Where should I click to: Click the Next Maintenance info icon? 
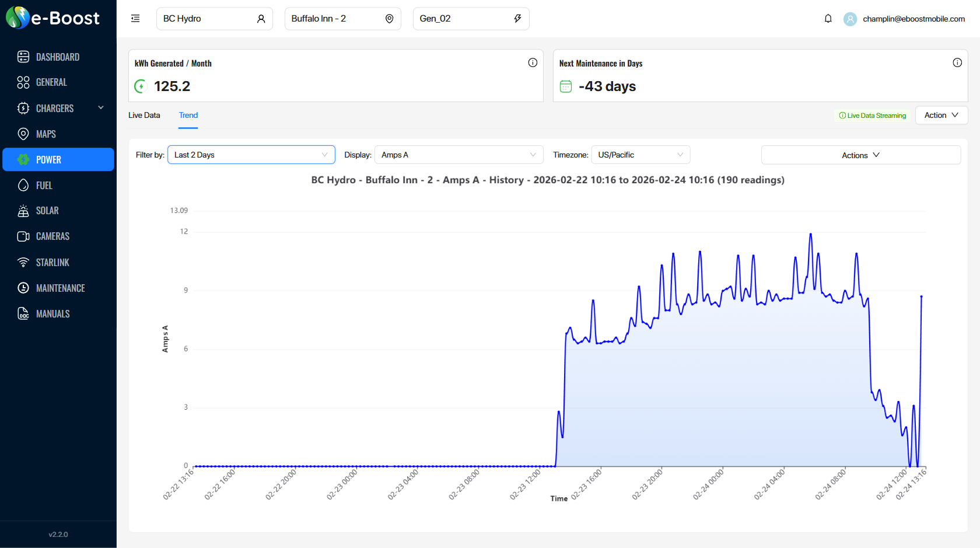point(957,62)
